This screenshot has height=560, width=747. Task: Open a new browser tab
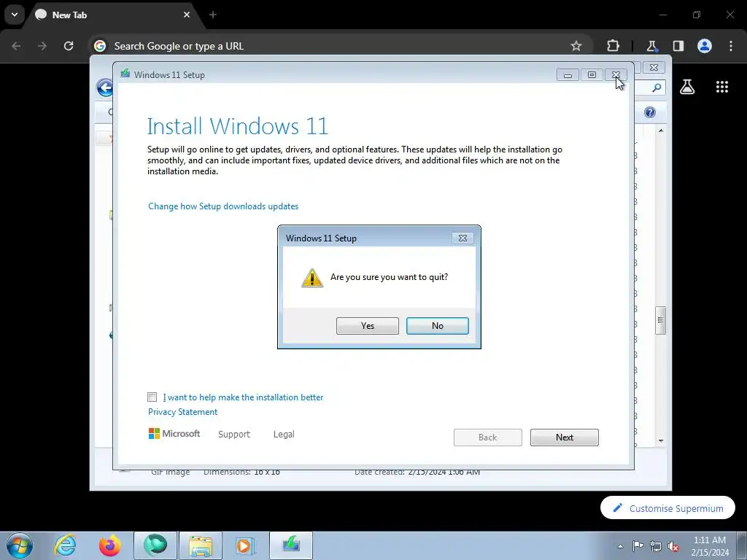click(x=213, y=15)
